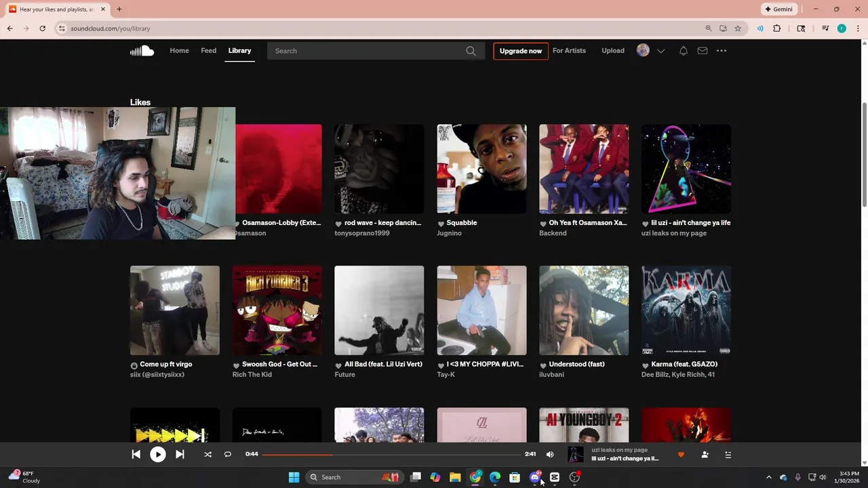Viewport: 868px width, 488px height.
Task: Toggle like heart on Understood (fast)
Action: coord(543,365)
